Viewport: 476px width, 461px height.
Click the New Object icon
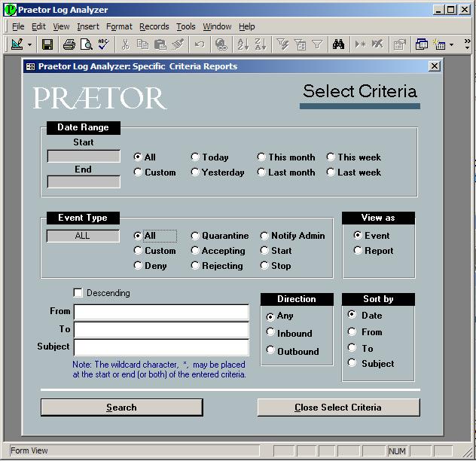point(439,44)
